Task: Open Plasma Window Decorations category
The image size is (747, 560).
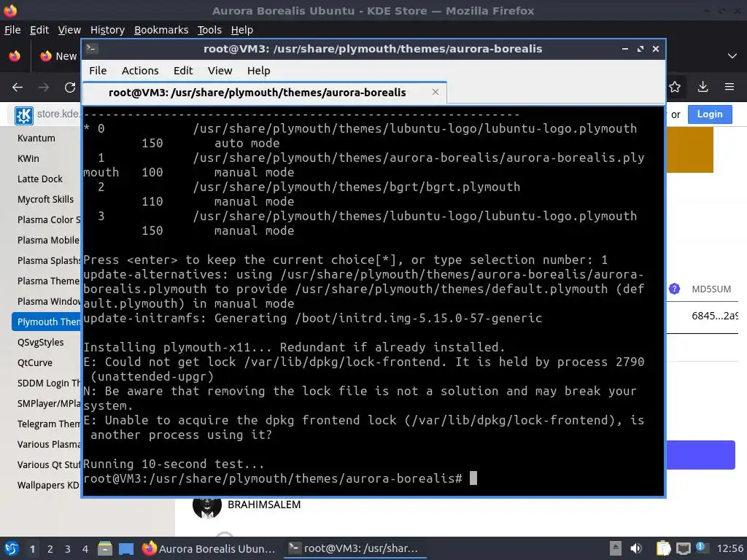Action: (49, 302)
